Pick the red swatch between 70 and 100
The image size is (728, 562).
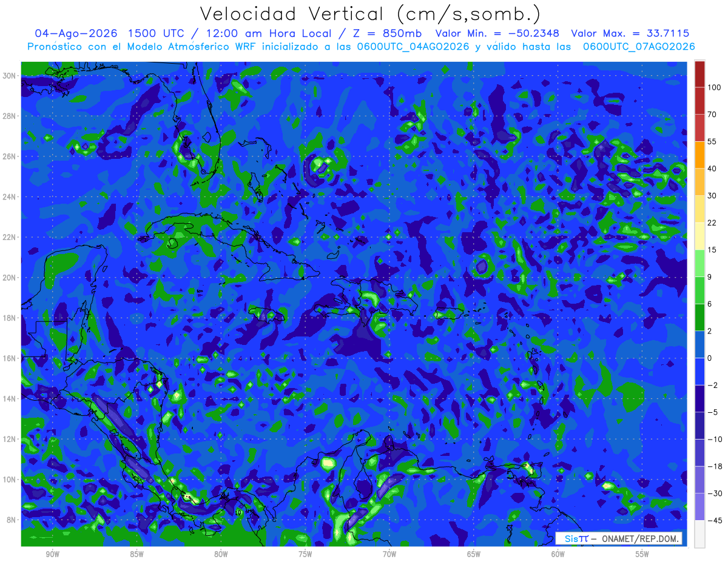click(699, 101)
